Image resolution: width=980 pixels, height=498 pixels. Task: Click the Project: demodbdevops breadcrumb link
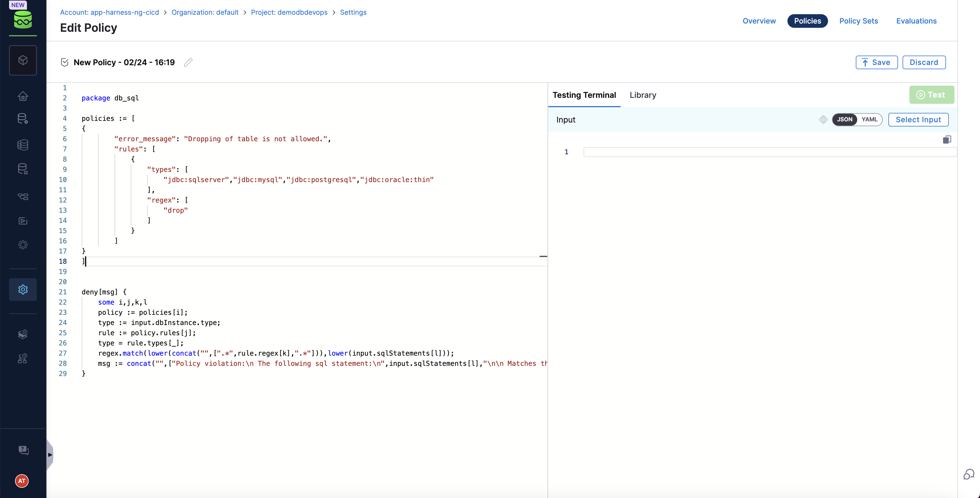coord(289,12)
